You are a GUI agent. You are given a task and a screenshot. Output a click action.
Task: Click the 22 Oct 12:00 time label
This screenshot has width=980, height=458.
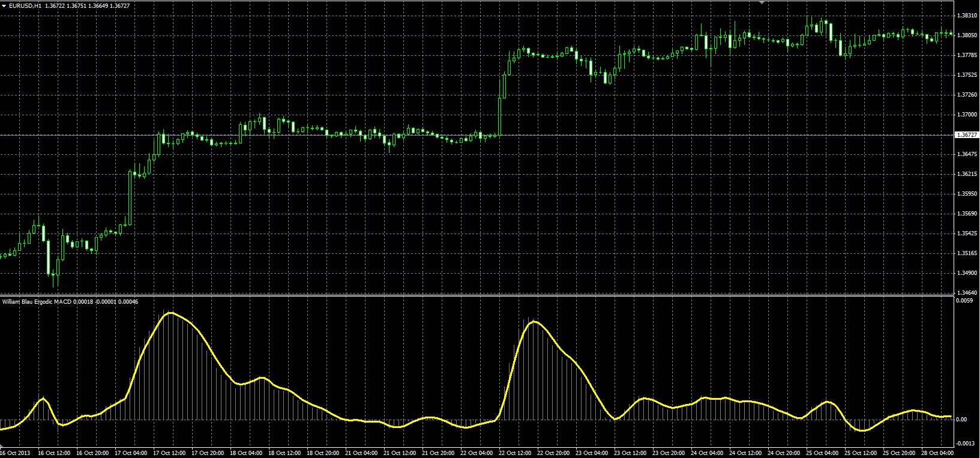click(x=515, y=453)
